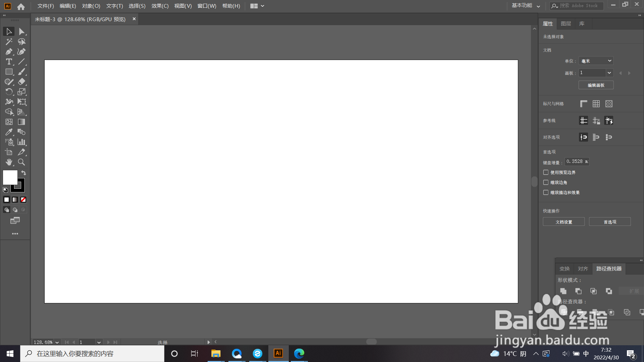Open the 效果(C) menu

pyautogui.click(x=160, y=6)
